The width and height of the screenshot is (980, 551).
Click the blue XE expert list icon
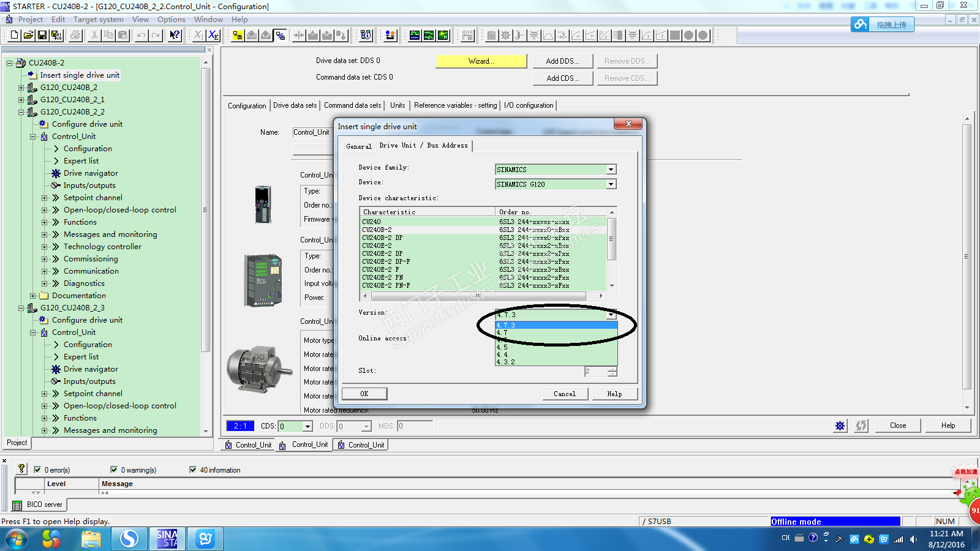[213, 36]
